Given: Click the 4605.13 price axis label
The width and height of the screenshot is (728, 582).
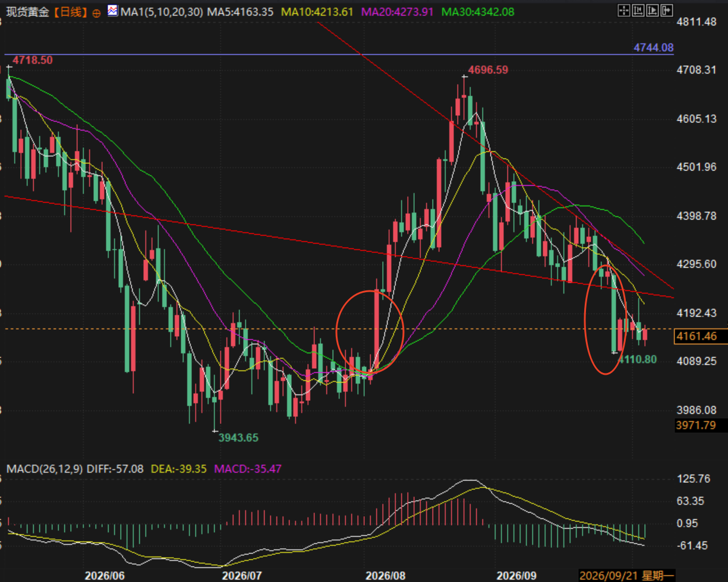Looking at the screenshot, I should (696, 119).
